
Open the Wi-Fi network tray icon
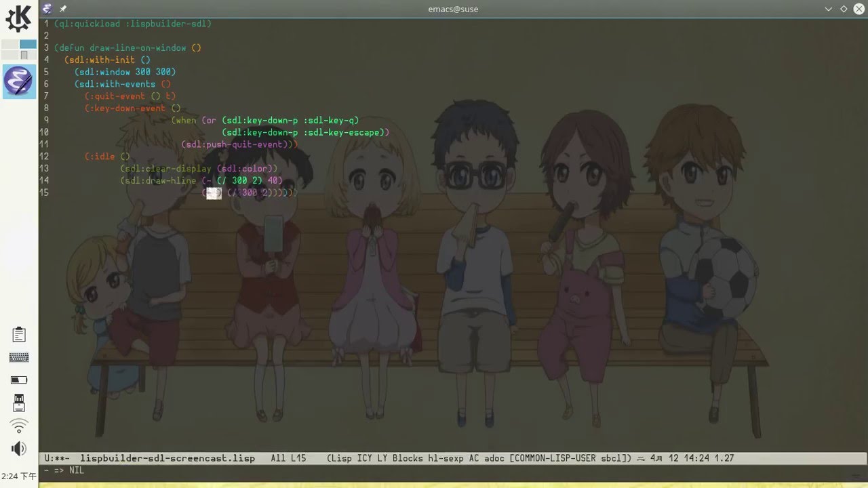pos(19,426)
